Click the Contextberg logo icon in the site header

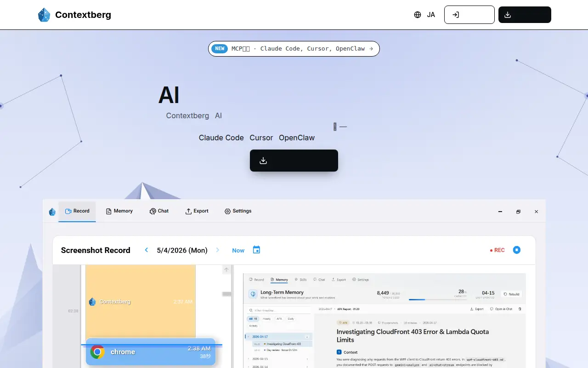click(44, 15)
